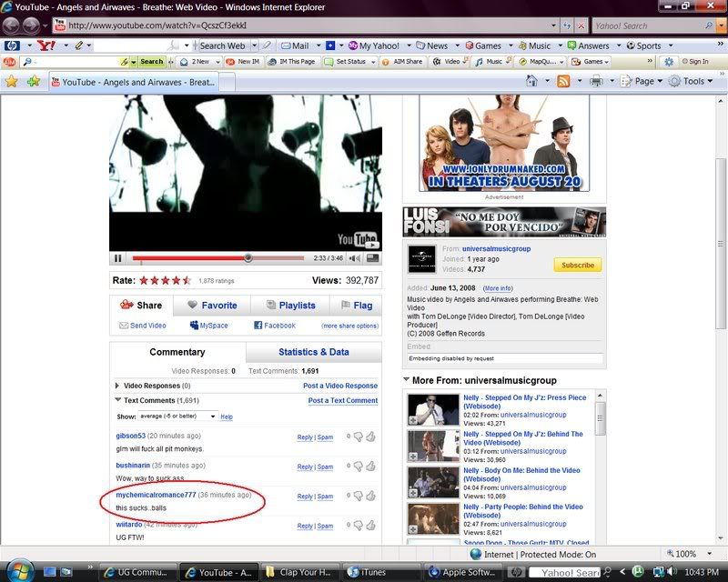Open more share options

coord(350,326)
